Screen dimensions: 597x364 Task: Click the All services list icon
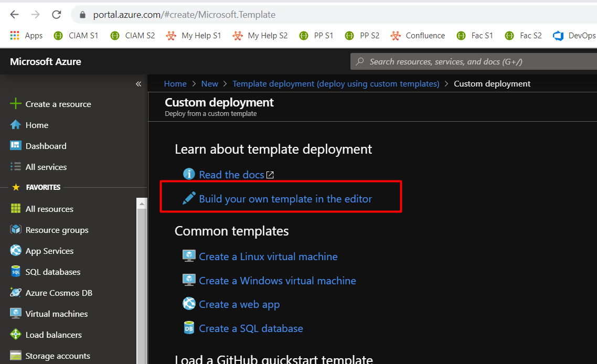16,166
